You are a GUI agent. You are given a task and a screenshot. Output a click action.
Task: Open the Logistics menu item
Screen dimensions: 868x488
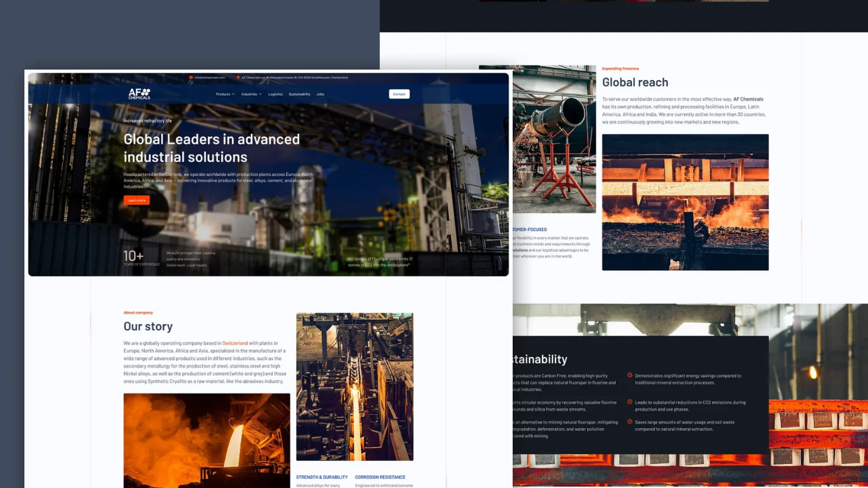[275, 94]
